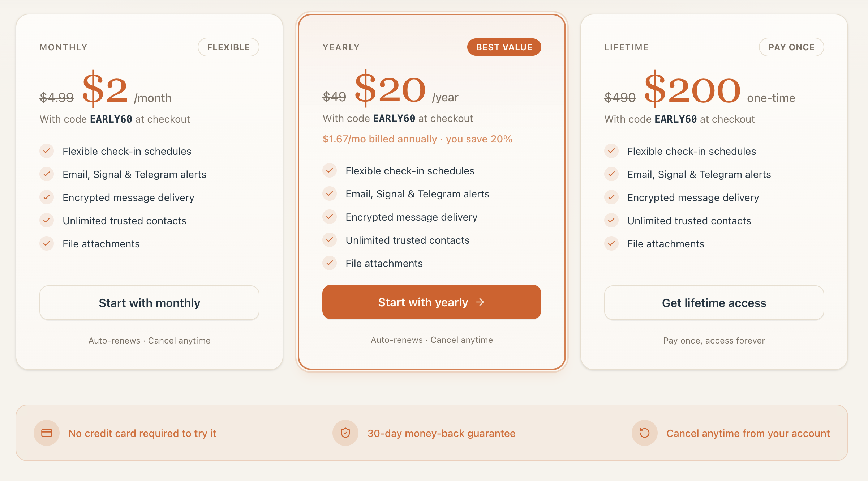Click checkmark beside Lifetime Unlimited trusted contacts
The height and width of the screenshot is (481, 868).
[611, 220]
